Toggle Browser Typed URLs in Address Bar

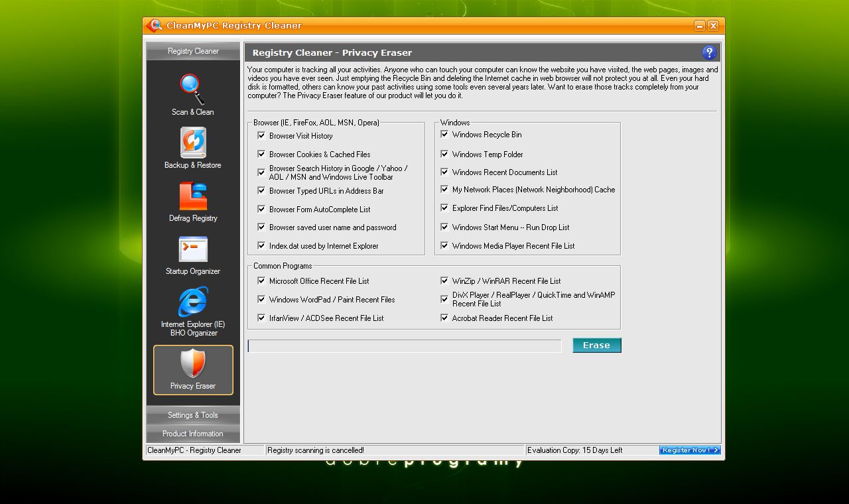261,190
